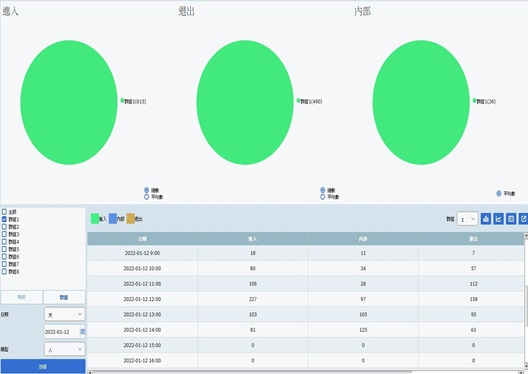The width and height of the screenshot is (528, 374).
Task: Open the 日期 period dropdown showing 天
Action: tap(65, 314)
